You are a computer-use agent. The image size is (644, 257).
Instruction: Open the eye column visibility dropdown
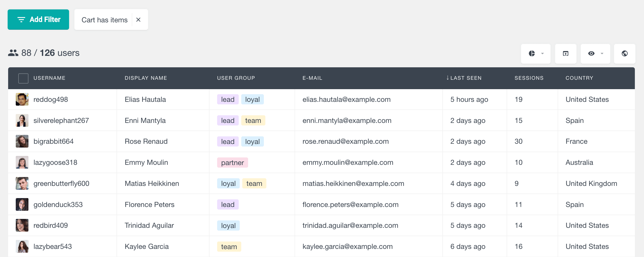pyautogui.click(x=595, y=54)
